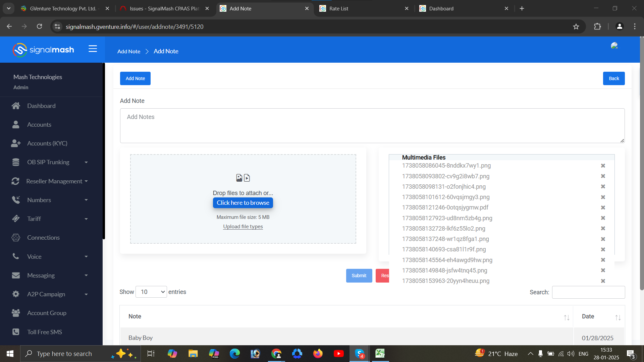Remove file 1738058153963-20yyn4heuu.png

coord(603,281)
